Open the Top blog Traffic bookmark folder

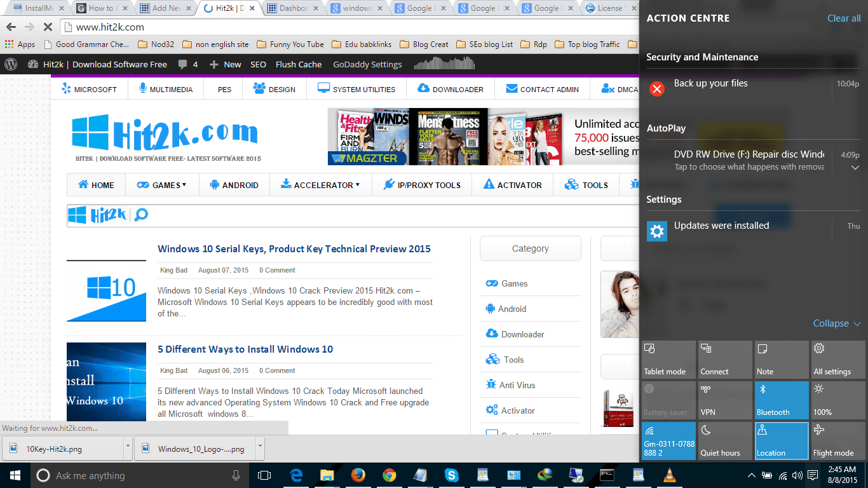[x=587, y=44]
